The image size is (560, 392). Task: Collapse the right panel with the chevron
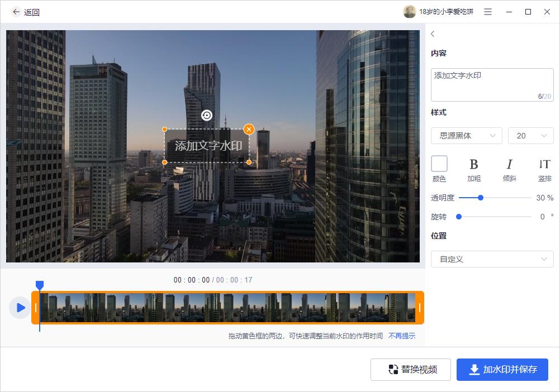432,34
